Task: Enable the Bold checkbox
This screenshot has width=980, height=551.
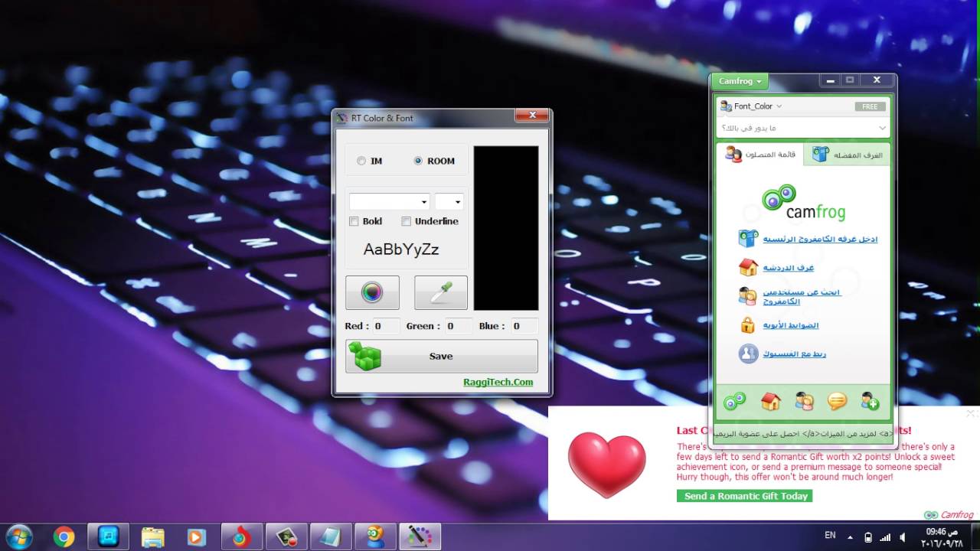Action: (x=354, y=221)
